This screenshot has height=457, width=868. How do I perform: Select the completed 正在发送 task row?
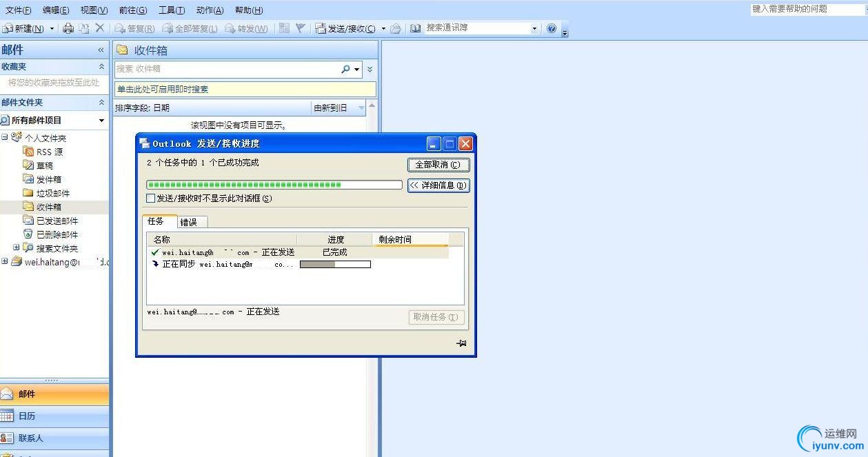[298, 252]
